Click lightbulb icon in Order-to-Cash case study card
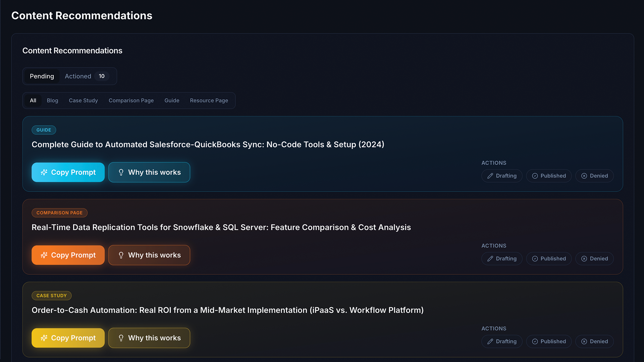644x362 pixels. tap(121, 338)
